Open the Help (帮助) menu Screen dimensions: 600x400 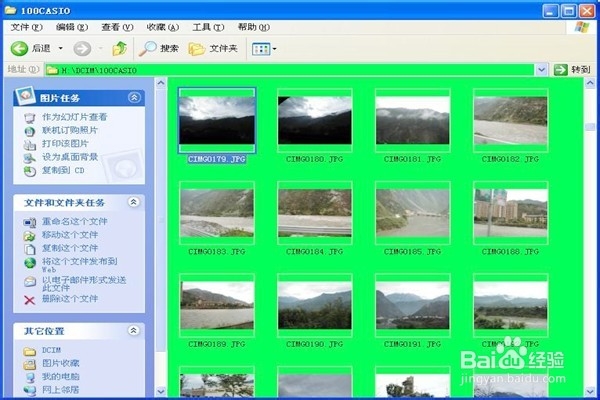[254, 27]
